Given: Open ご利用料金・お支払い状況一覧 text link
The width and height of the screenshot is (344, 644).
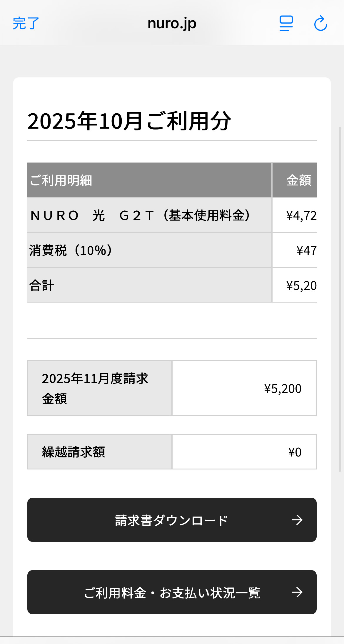Looking at the screenshot, I should pyautogui.click(x=172, y=592).
